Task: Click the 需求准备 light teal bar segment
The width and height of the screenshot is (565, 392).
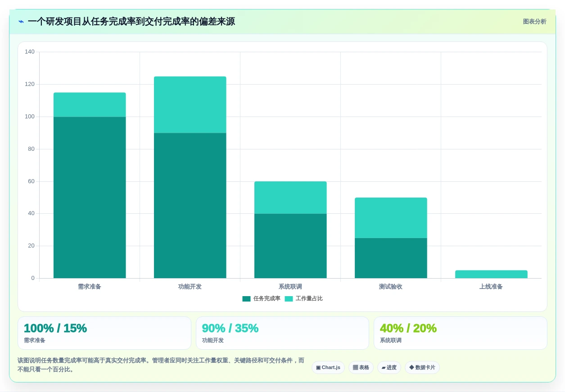Action: [x=90, y=105]
